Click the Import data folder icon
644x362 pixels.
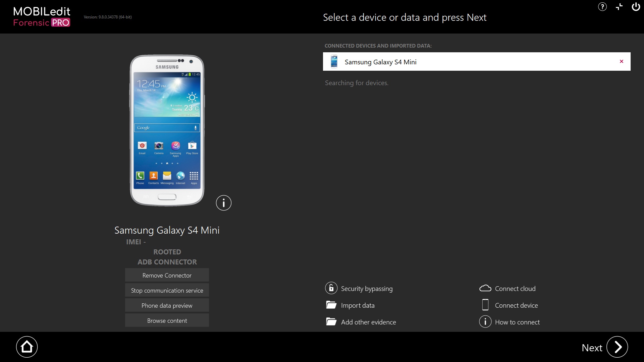[331, 305]
